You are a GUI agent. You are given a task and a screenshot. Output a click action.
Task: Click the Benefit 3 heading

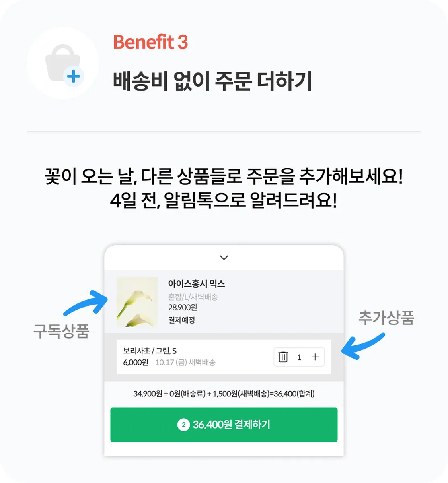[150, 42]
